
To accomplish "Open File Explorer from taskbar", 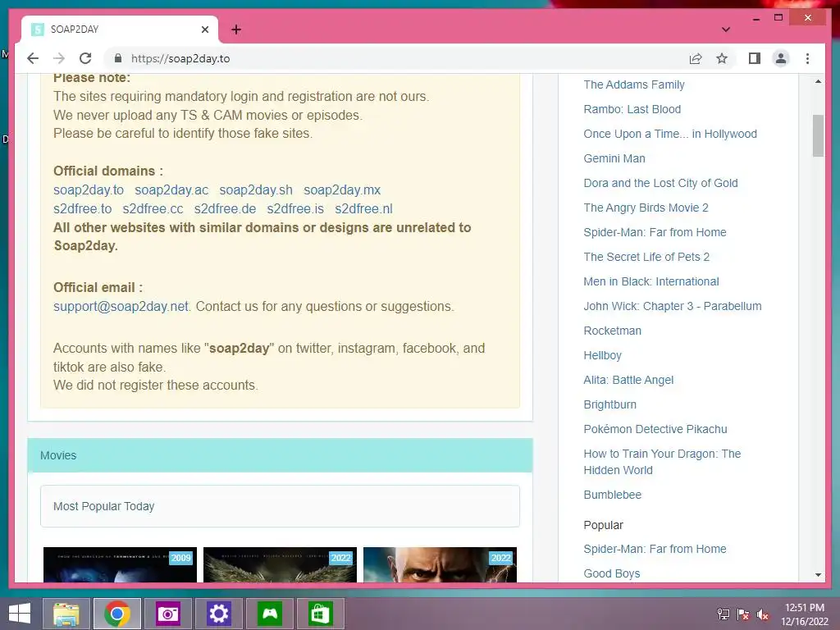I will click(x=66, y=614).
